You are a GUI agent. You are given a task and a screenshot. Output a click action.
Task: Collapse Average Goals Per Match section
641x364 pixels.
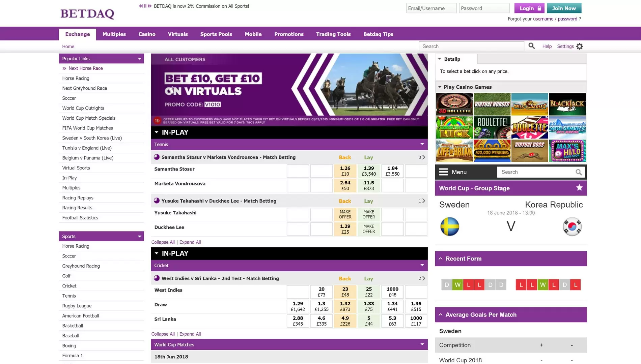click(x=441, y=314)
